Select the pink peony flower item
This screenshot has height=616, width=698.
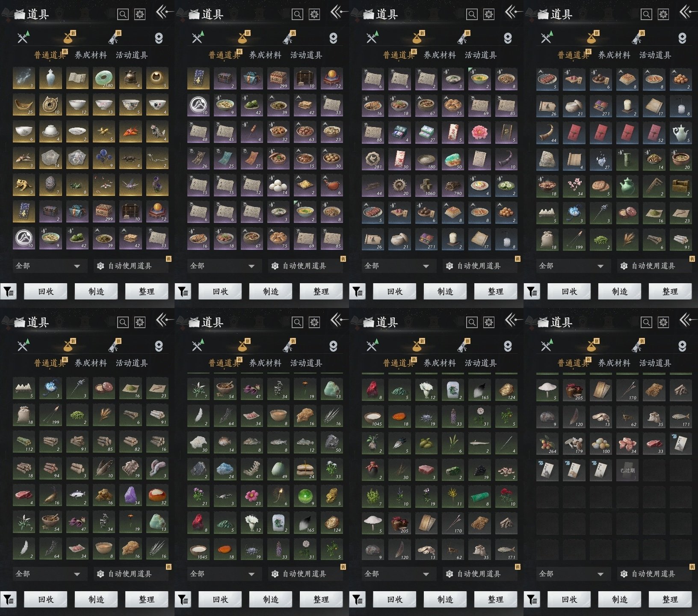coord(479,132)
